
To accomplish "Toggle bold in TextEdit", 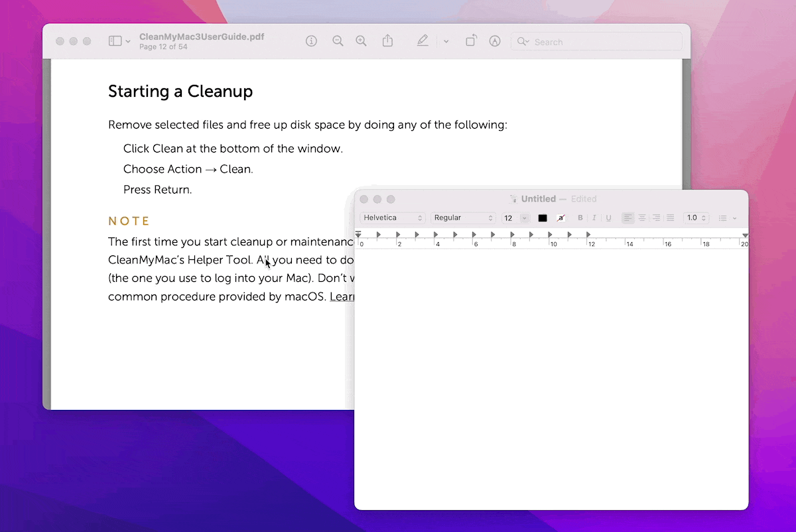I will [580, 218].
